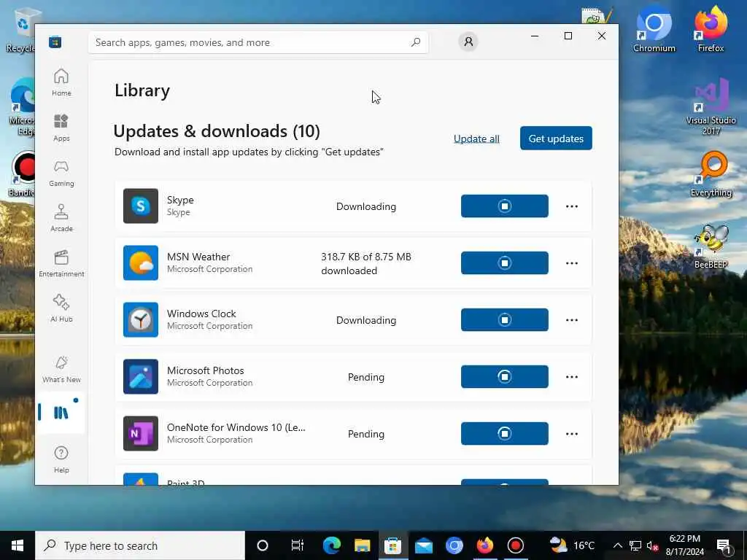Click the OneNote for Windows 10 name text
Viewport: 747px width, 560px height.
[236, 427]
